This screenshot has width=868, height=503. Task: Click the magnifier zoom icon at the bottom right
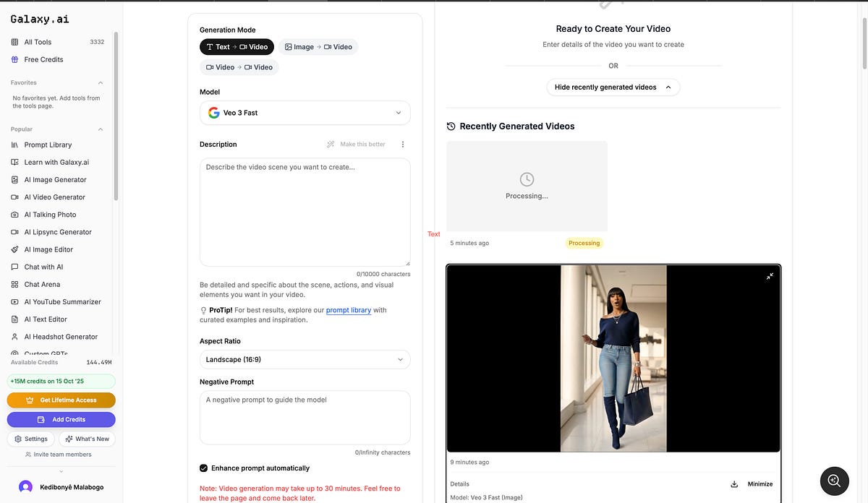pos(834,480)
